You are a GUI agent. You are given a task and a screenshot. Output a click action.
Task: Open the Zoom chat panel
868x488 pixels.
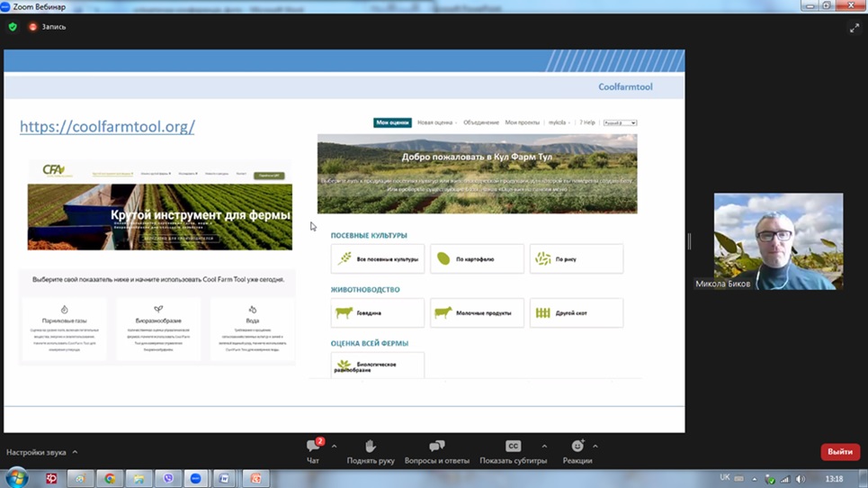(x=313, y=451)
